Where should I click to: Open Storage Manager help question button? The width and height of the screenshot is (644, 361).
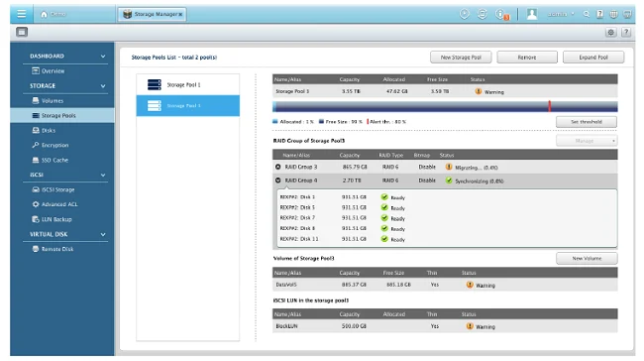click(626, 32)
